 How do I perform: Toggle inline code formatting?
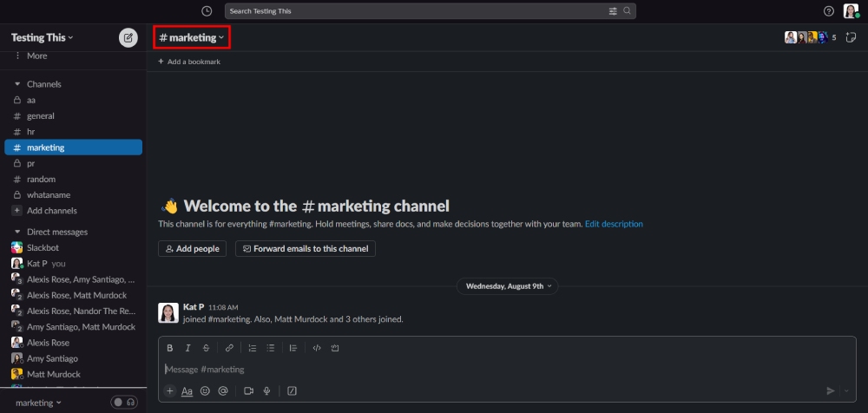point(317,348)
